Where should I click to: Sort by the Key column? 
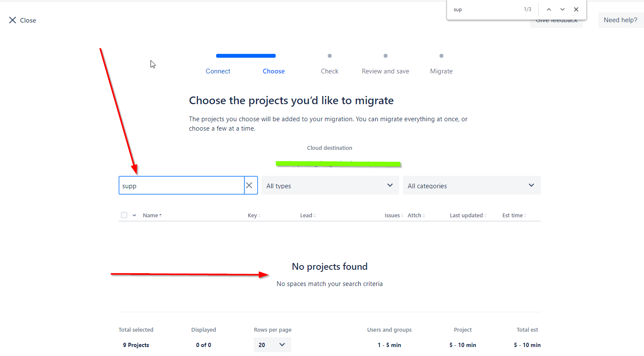254,215
